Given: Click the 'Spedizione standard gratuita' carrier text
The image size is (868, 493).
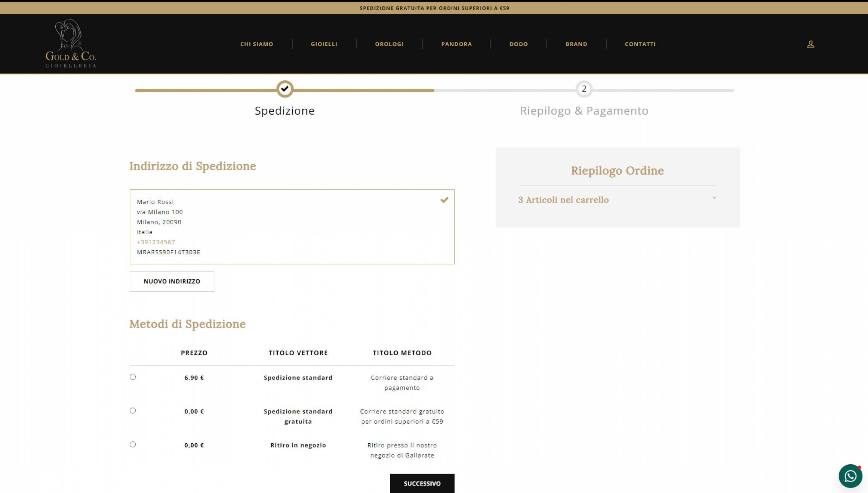Looking at the screenshot, I should (x=298, y=416).
